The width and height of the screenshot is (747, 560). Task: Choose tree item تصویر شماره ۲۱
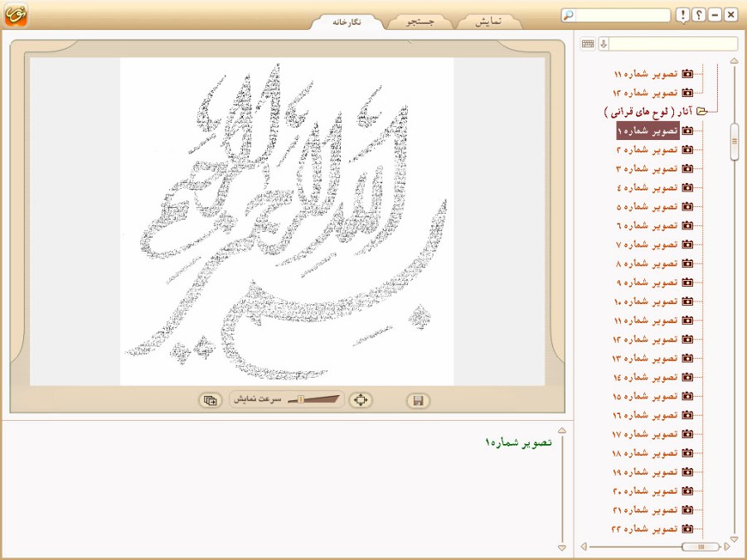pos(645,510)
